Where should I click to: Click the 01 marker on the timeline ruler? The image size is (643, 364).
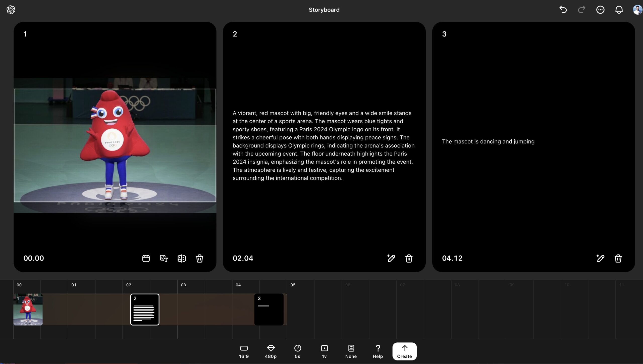pos(74,285)
